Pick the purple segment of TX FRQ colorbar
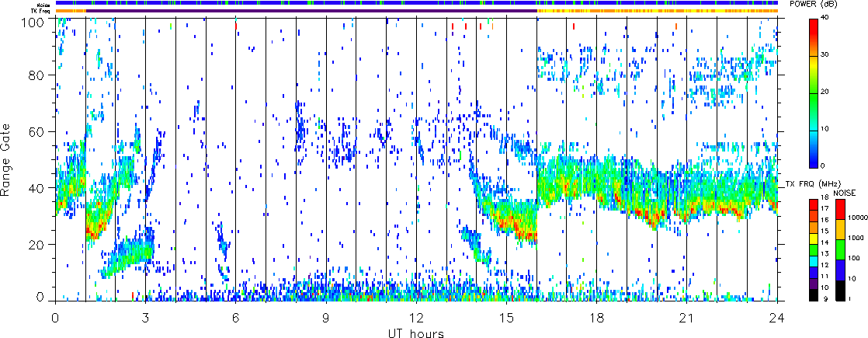Screen dimensions: 868x338 pos(813,283)
